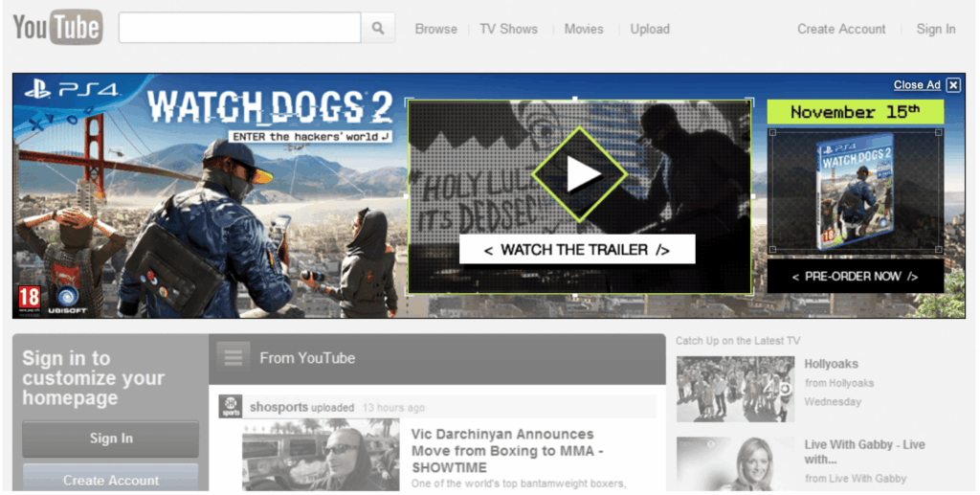This screenshot has width=980, height=495.
Task: Open the Hollyoaks show thumbnail
Action: (735, 389)
